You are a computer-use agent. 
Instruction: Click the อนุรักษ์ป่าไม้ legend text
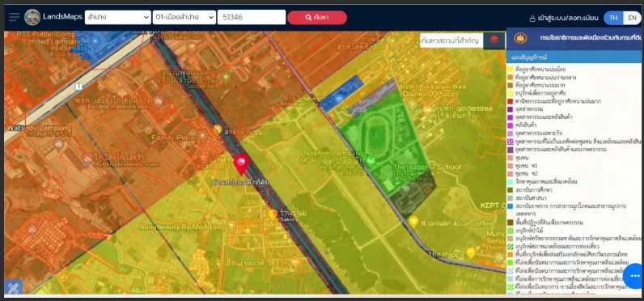pyautogui.click(x=530, y=231)
